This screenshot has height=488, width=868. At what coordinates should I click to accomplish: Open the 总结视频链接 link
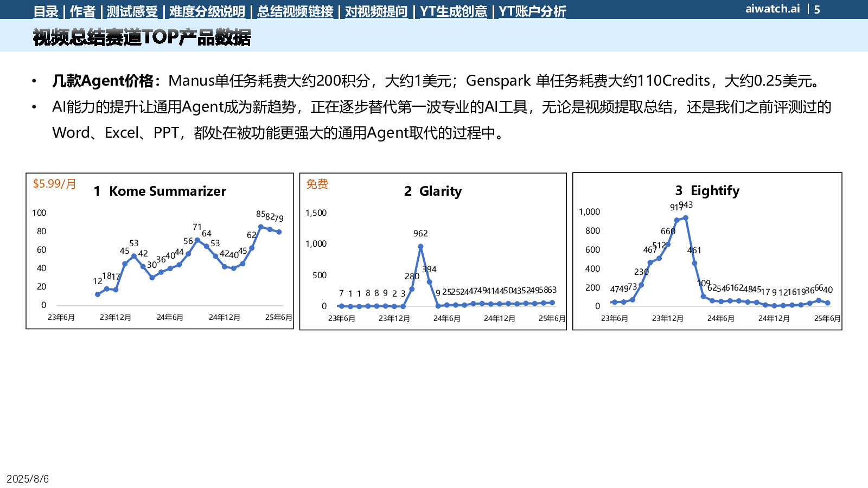click(295, 11)
